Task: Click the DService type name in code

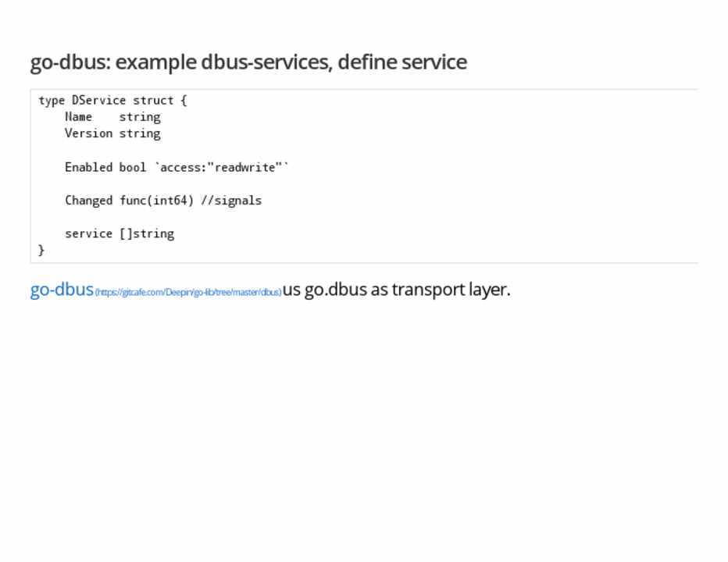Action: tap(99, 101)
